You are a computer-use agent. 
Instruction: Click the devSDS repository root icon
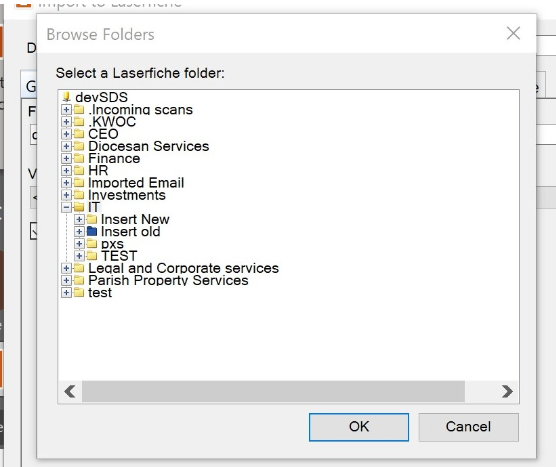[66, 97]
